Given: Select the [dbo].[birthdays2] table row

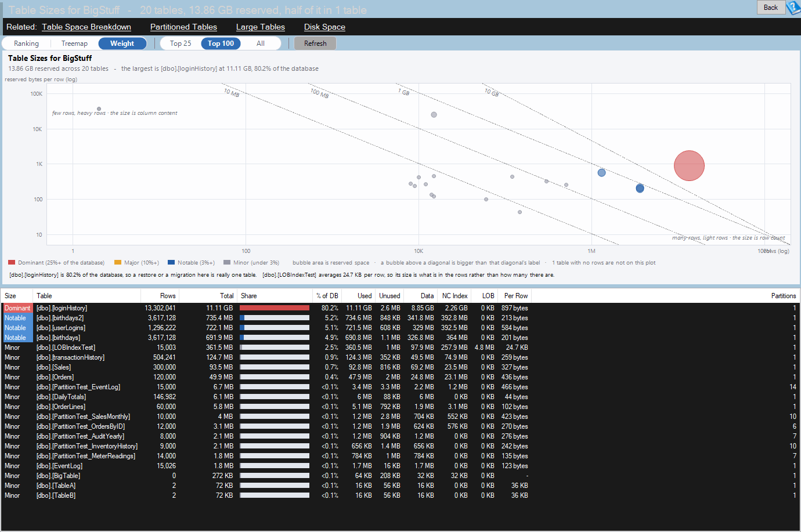Looking at the screenshot, I should [400, 318].
